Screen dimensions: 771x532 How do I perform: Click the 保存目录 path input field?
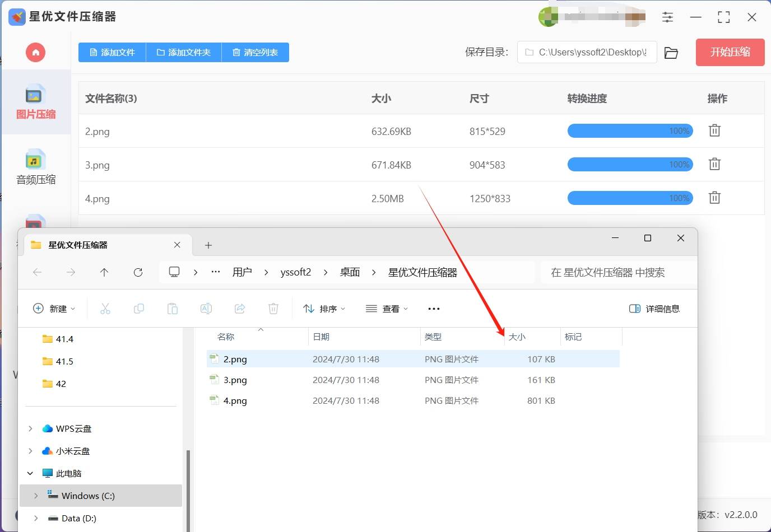click(587, 52)
